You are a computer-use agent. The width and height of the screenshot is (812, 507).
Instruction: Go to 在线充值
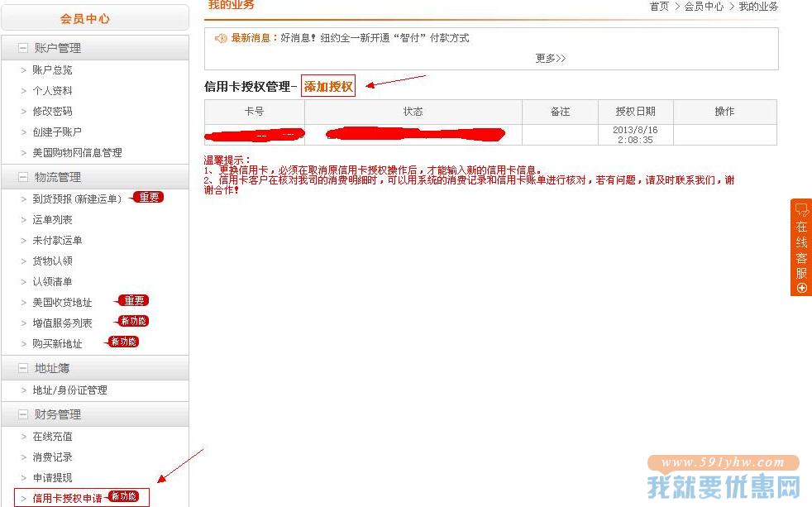(52, 437)
